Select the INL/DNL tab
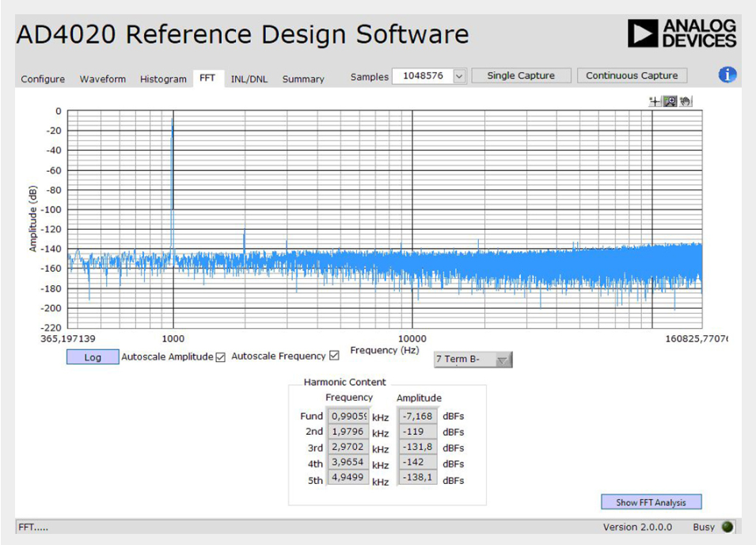 click(249, 79)
